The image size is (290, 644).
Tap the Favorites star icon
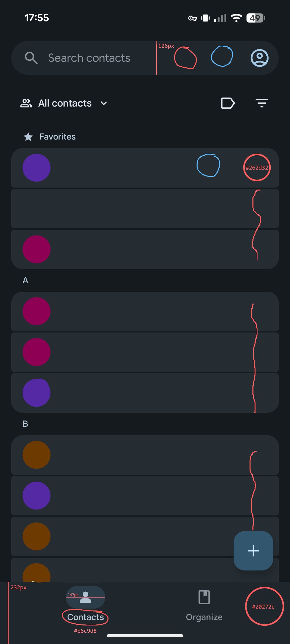pyautogui.click(x=28, y=137)
